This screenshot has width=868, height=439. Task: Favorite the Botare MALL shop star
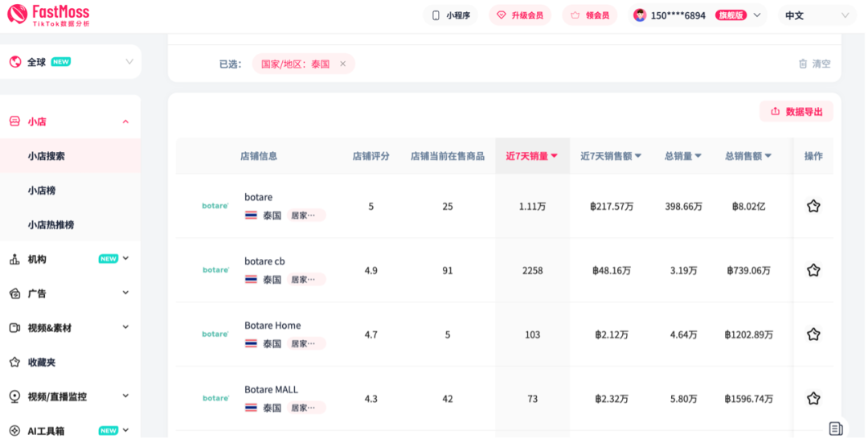[813, 399]
